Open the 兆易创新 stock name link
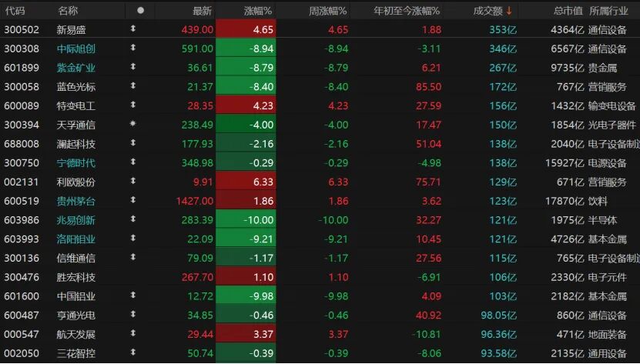 (76, 219)
